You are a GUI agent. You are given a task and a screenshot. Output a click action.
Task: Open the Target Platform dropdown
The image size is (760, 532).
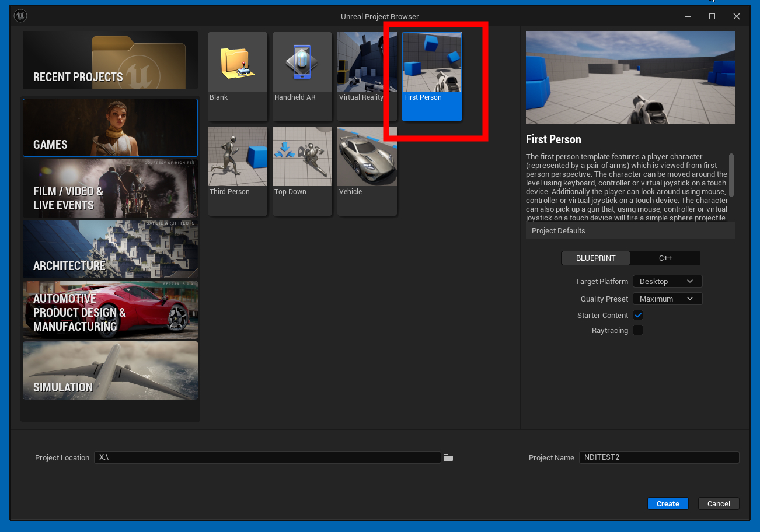(667, 282)
